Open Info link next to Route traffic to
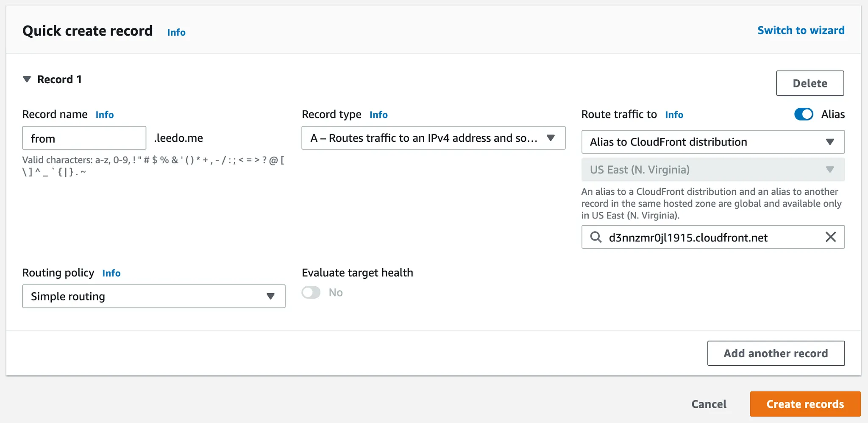This screenshot has height=423, width=868. click(674, 115)
